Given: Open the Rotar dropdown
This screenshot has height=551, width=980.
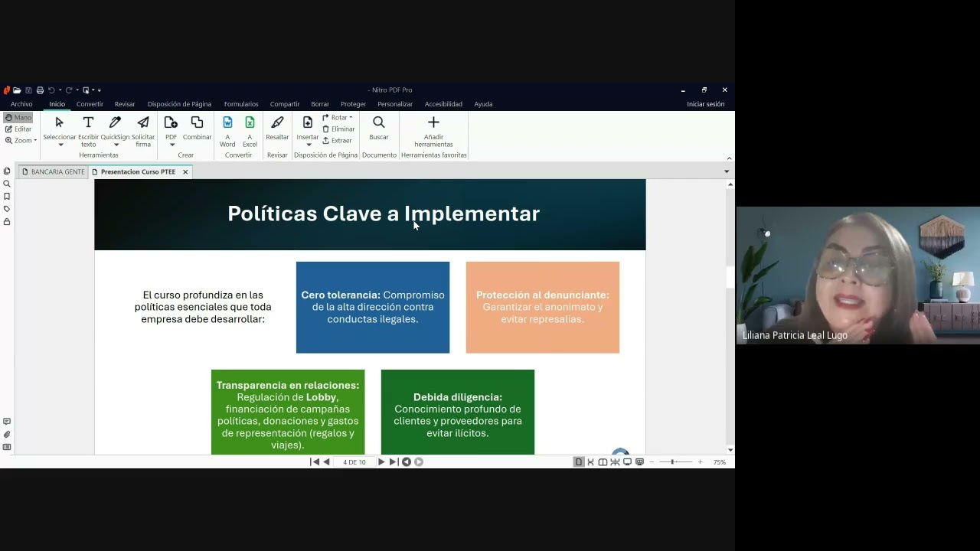Looking at the screenshot, I should pos(338,118).
